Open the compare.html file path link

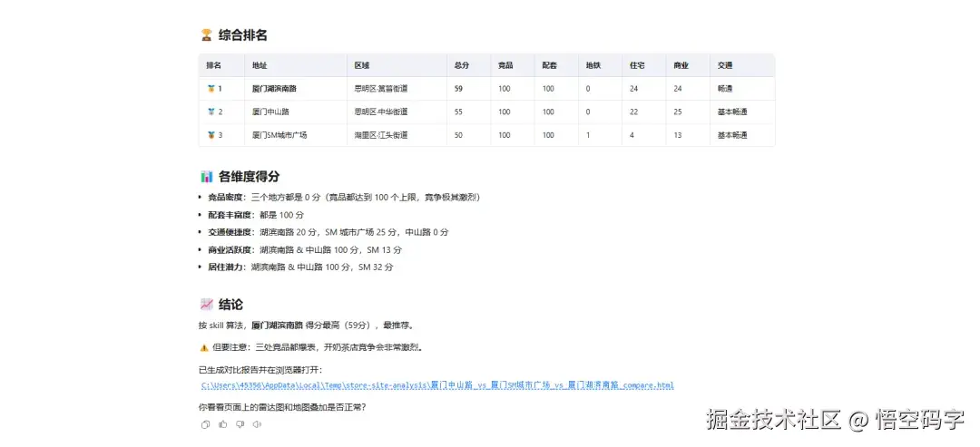[x=437, y=385]
